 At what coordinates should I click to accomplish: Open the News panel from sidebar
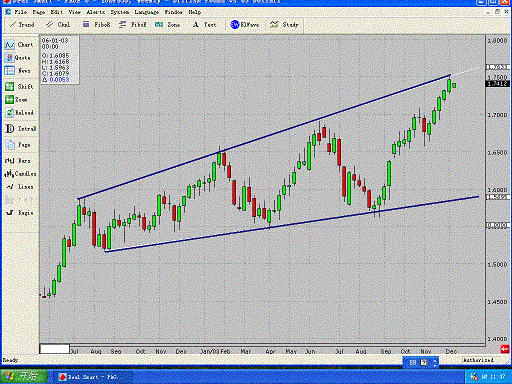pyautogui.click(x=19, y=71)
